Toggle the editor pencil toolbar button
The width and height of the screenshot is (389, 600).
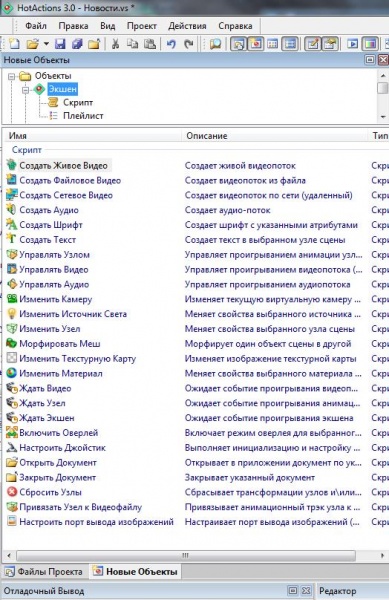pyautogui.click(x=313, y=44)
